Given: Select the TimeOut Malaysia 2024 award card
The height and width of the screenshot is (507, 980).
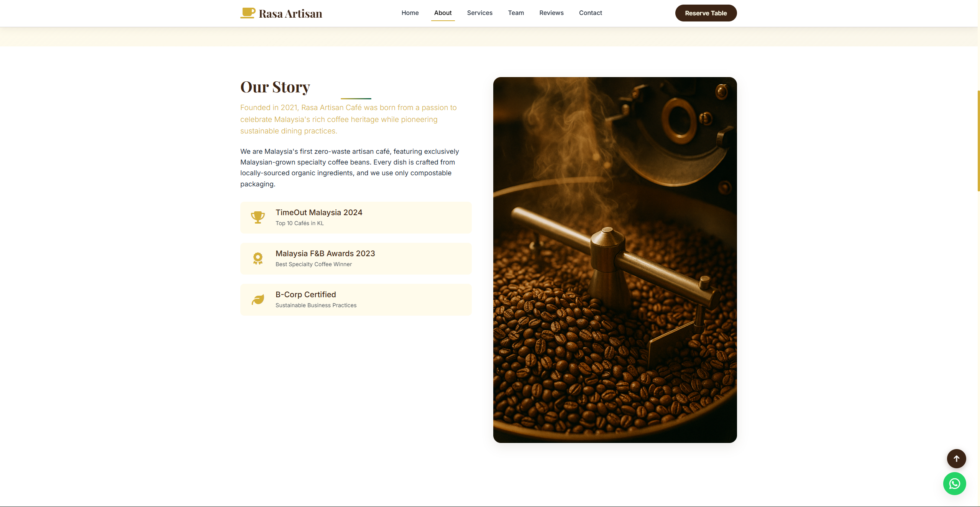Looking at the screenshot, I should pyautogui.click(x=356, y=217).
